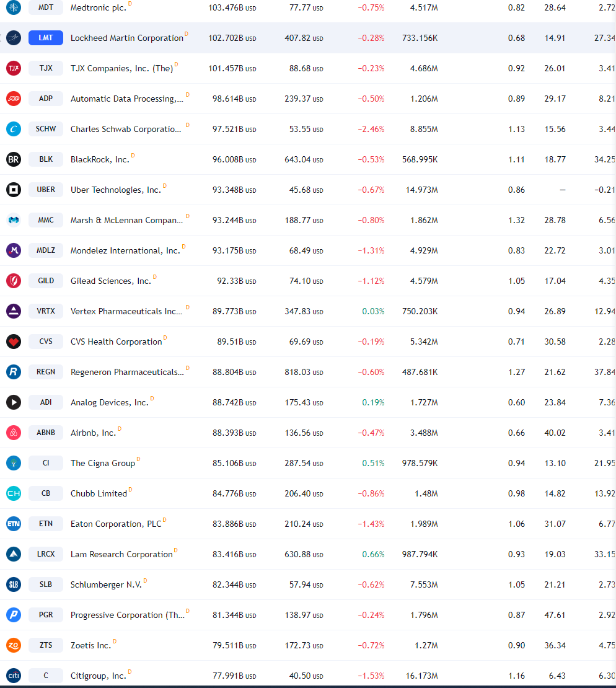Click the 643.04 USD BlackRock price
Image resolution: width=616 pixels, height=688 pixels.
pos(304,160)
